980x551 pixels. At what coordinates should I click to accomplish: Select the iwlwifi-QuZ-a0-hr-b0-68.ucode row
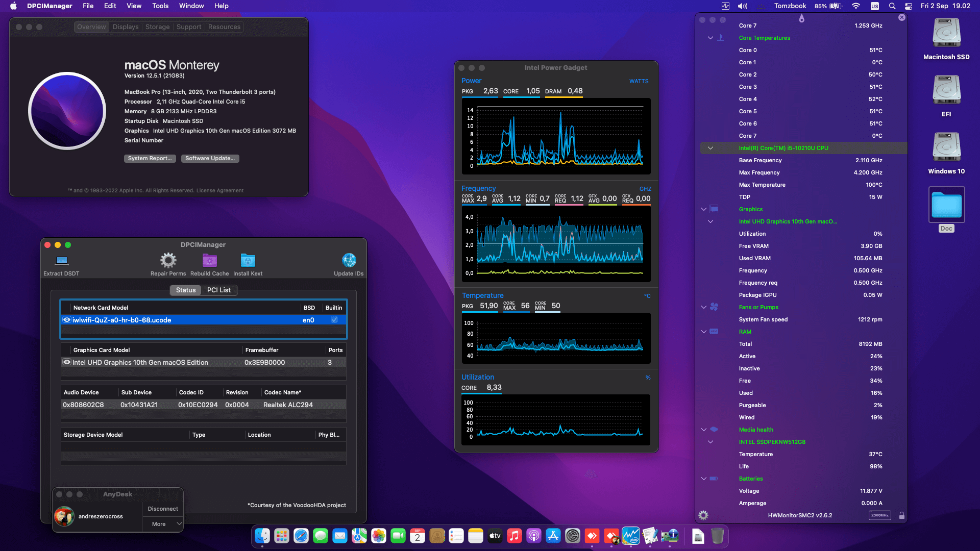(x=204, y=320)
